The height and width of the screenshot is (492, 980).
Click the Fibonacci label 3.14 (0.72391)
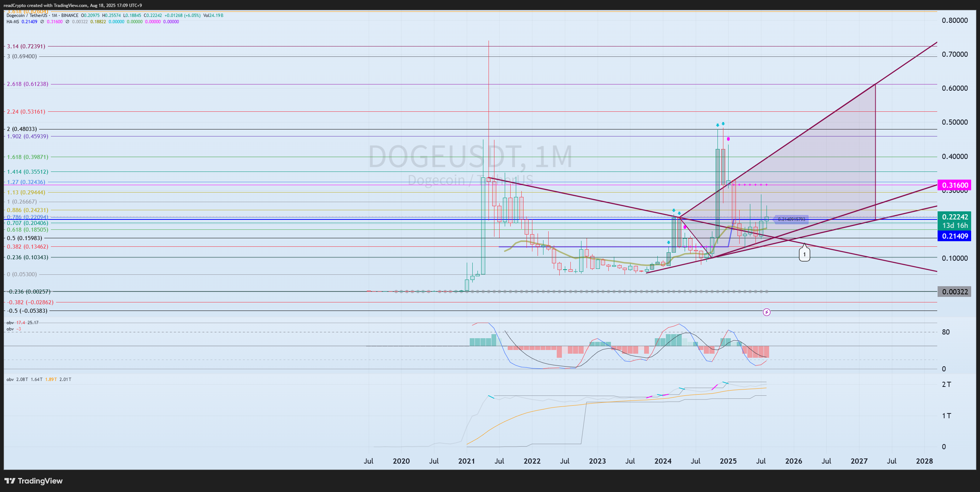26,46
